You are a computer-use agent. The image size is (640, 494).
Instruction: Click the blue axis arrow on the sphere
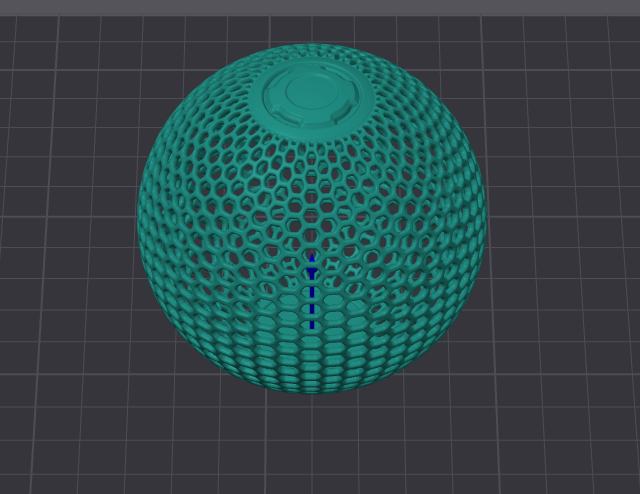[x=312, y=291]
